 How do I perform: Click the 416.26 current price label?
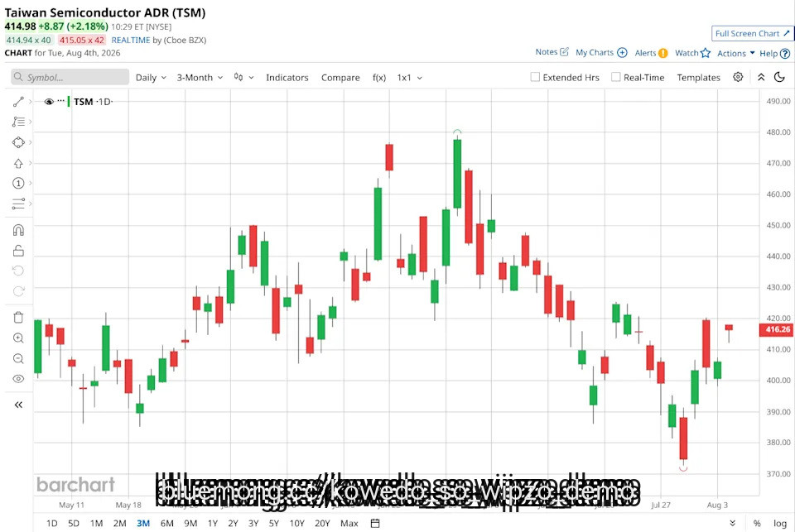tap(776, 329)
